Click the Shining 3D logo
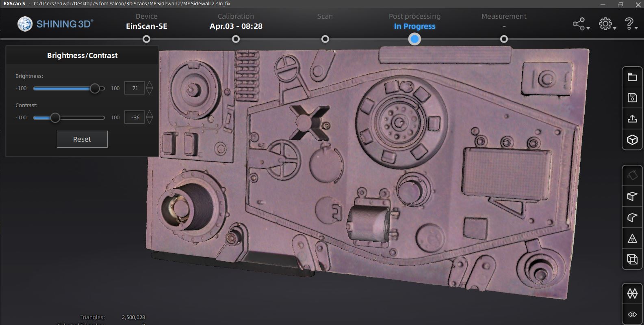The image size is (644, 325). 55,24
